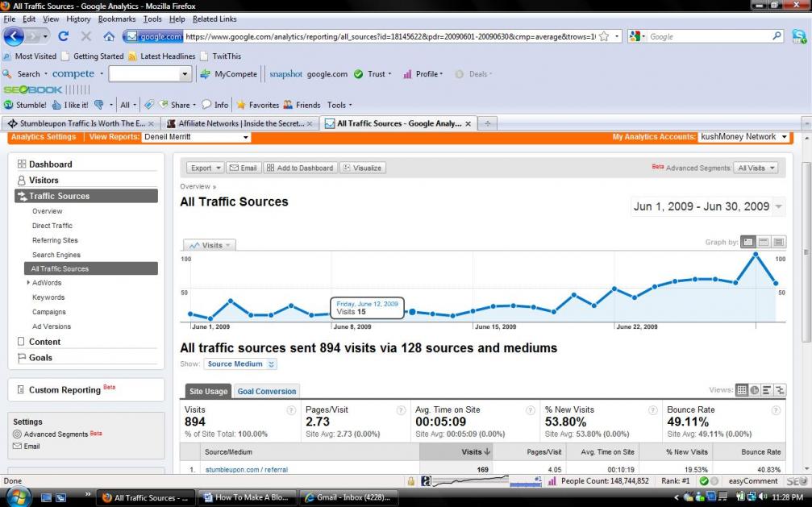Bookmark this page with the star icon
Screen dimensions: 812x507
tap(604, 37)
